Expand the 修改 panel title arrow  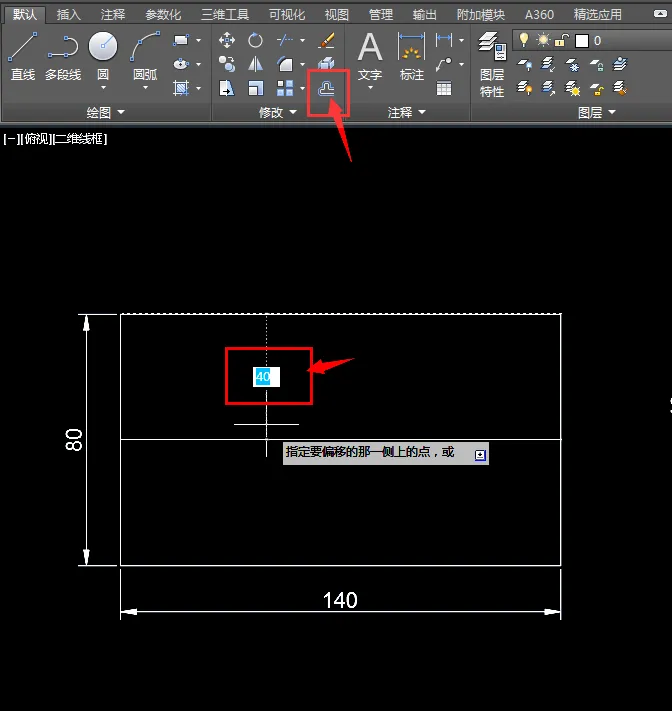[x=293, y=112]
